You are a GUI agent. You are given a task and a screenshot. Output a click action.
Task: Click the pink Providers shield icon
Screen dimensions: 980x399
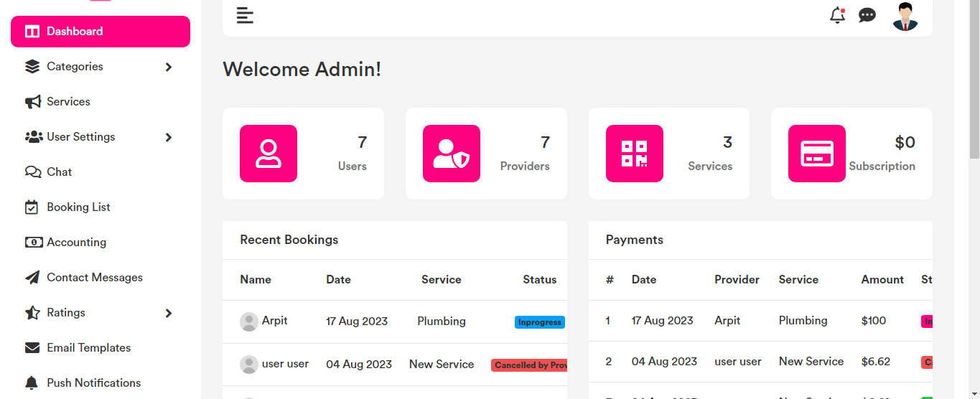click(x=452, y=154)
